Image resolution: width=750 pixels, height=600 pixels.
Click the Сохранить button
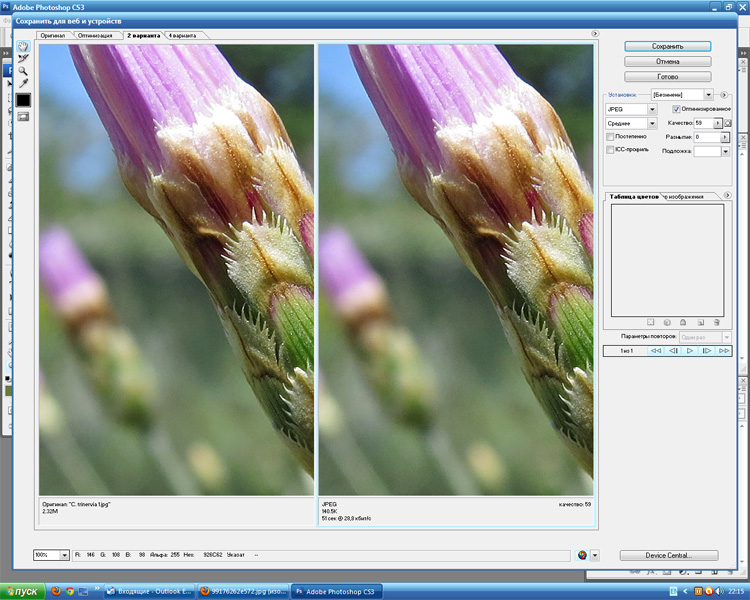tap(667, 46)
